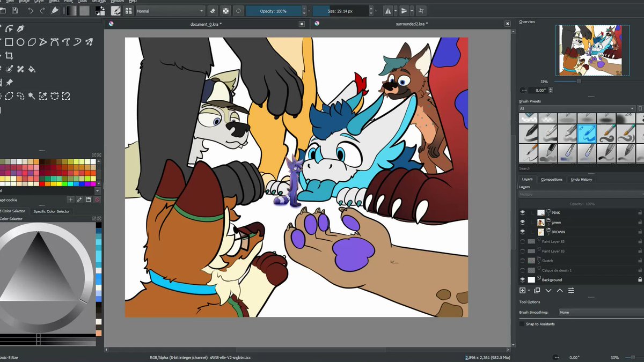Hide the PINK layer group
The height and width of the screenshot is (362, 644).
tap(523, 212)
